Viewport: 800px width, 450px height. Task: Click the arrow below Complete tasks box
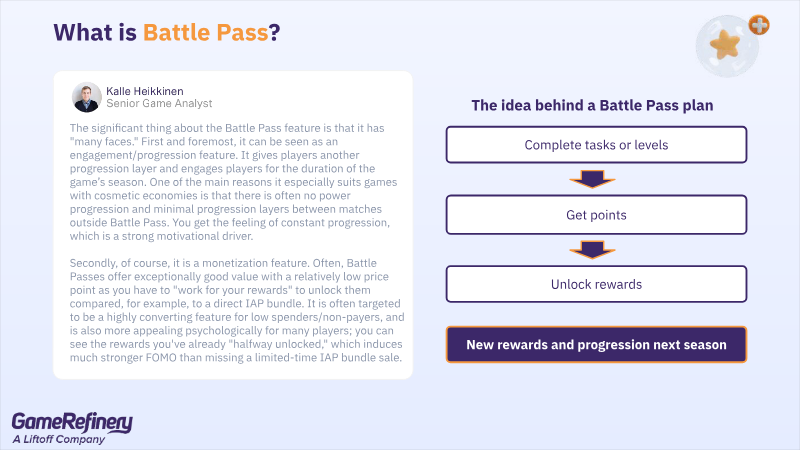[596, 179]
